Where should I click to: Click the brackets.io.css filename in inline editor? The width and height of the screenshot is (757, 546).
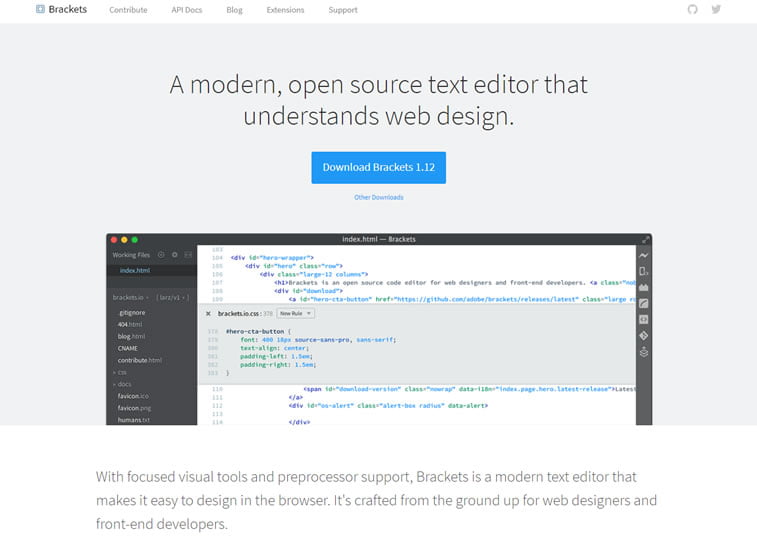pos(239,314)
